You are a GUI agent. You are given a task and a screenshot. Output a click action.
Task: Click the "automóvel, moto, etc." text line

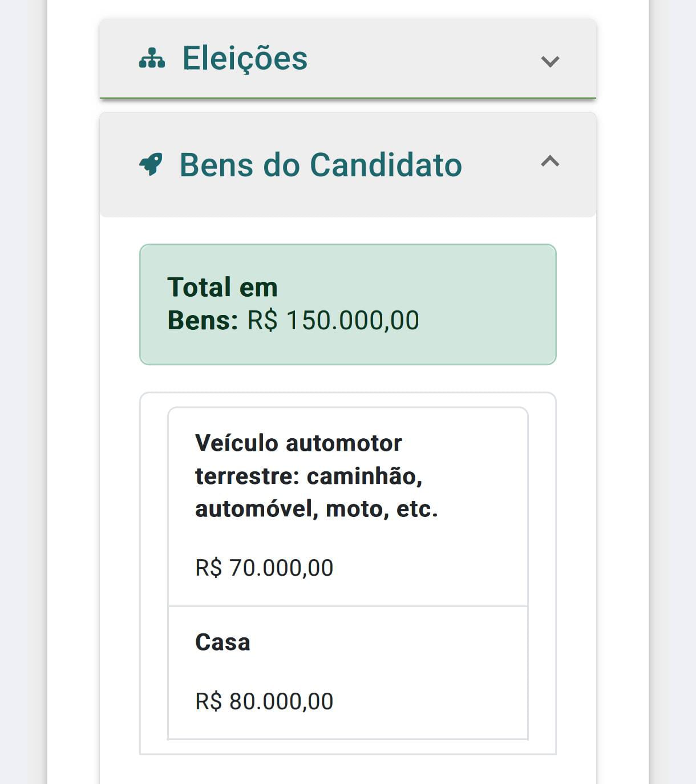coord(317,508)
